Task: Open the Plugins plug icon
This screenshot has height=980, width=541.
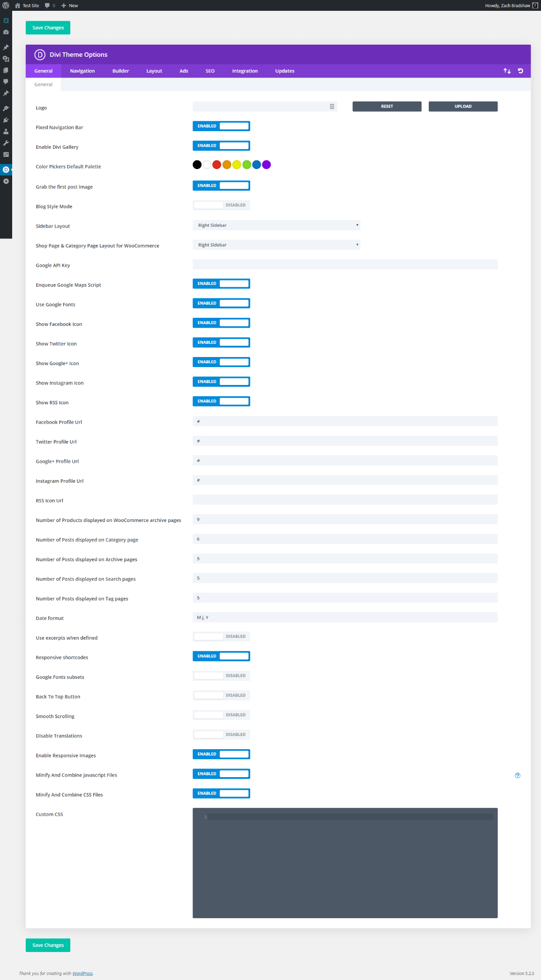Action: pos(6,120)
